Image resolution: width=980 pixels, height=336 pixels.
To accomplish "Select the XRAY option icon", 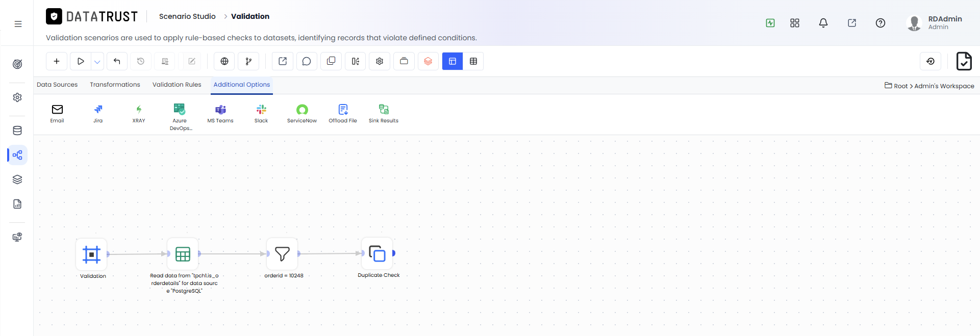I will pyautogui.click(x=139, y=110).
